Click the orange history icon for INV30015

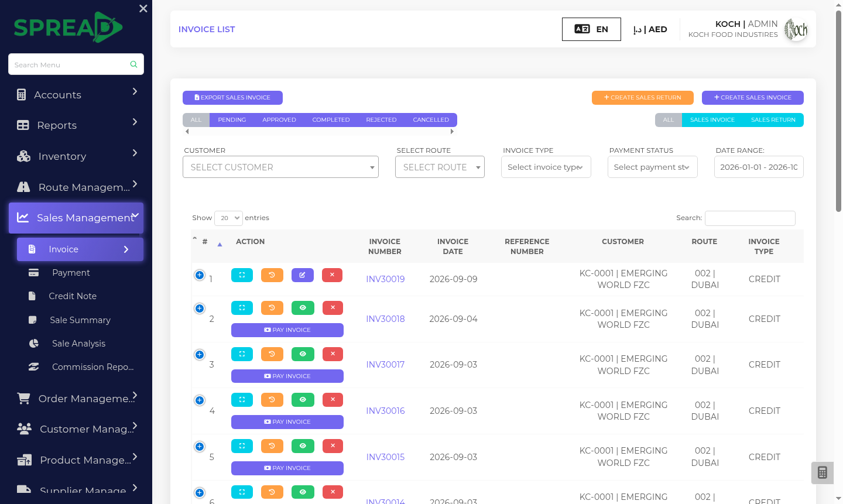(x=272, y=446)
